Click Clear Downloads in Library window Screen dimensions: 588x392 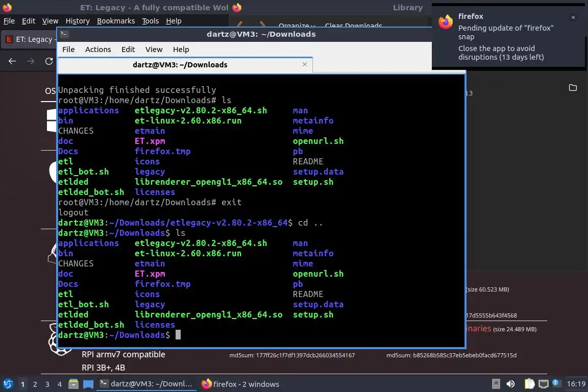point(353,25)
